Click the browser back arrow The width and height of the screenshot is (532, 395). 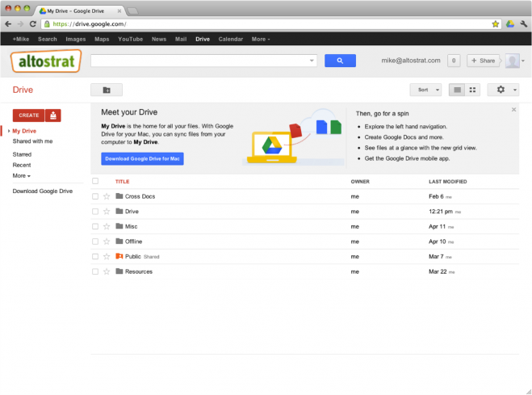pos(8,24)
